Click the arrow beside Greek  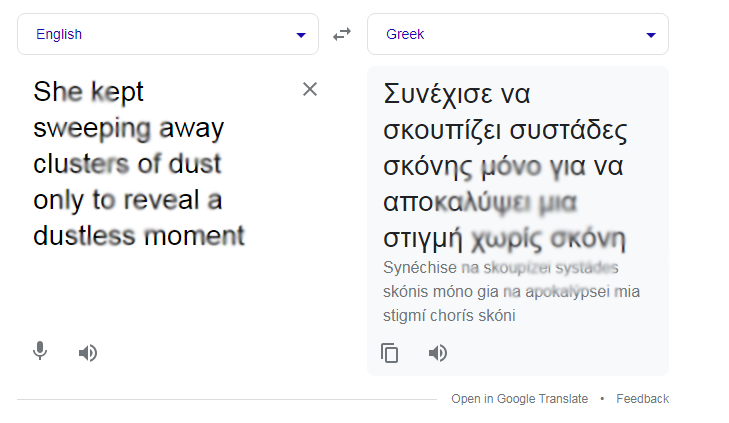point(651,35)
